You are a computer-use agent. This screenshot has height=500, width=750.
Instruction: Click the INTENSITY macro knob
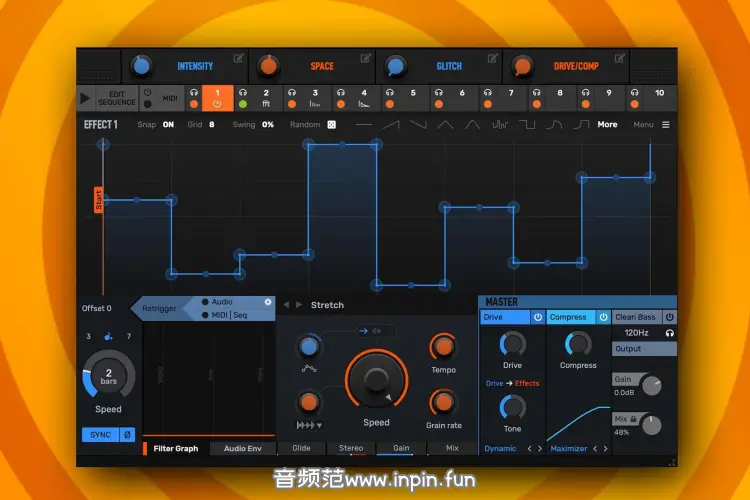coord(142,66)
